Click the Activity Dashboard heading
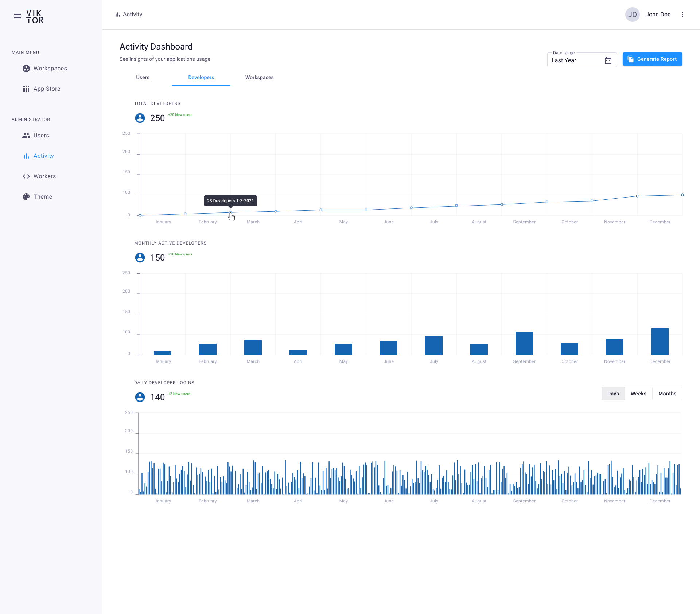Image resolution: width=700 pixels, height=614 pixels. click(156, 47)
